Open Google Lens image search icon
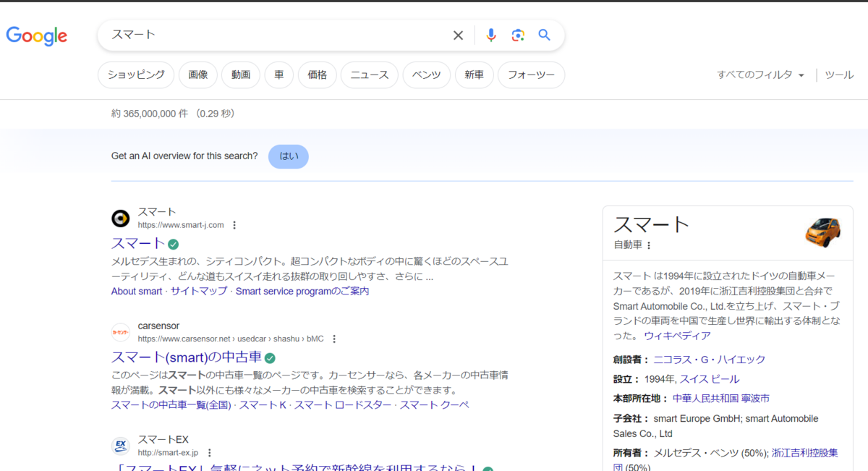868x471 pixels. coord(518,35)
